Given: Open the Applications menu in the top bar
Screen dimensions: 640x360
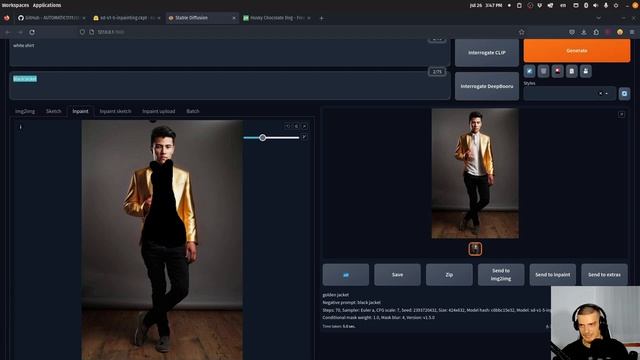Looking at the screenshot, I should tap(47, 5).
